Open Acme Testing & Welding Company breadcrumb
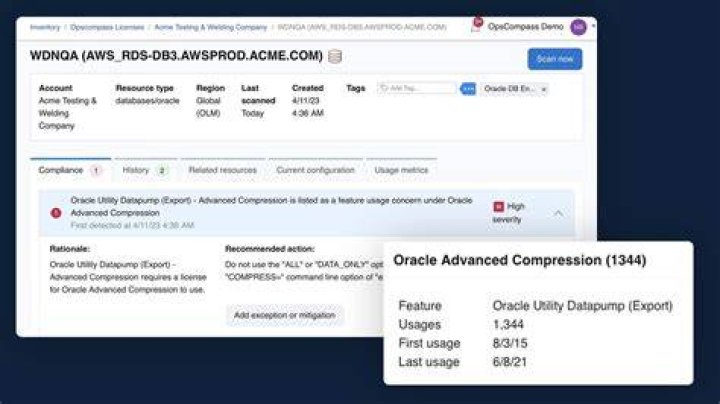Viewport: 720px width, 404px height. (x=210, y=28)
